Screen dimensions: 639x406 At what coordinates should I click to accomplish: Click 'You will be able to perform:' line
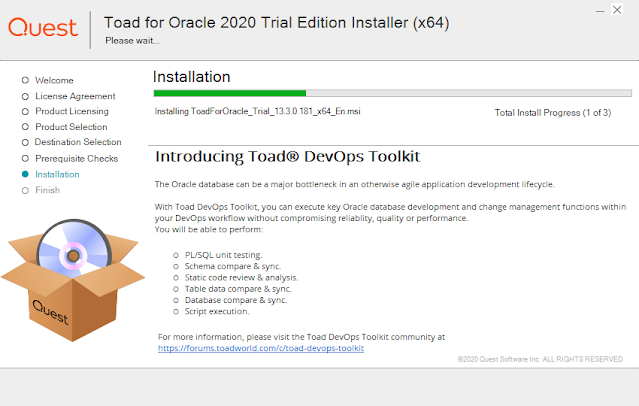(209, 229)
